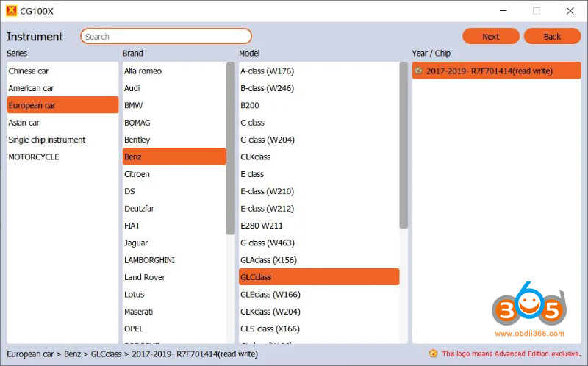Select Benz brand

174,157
